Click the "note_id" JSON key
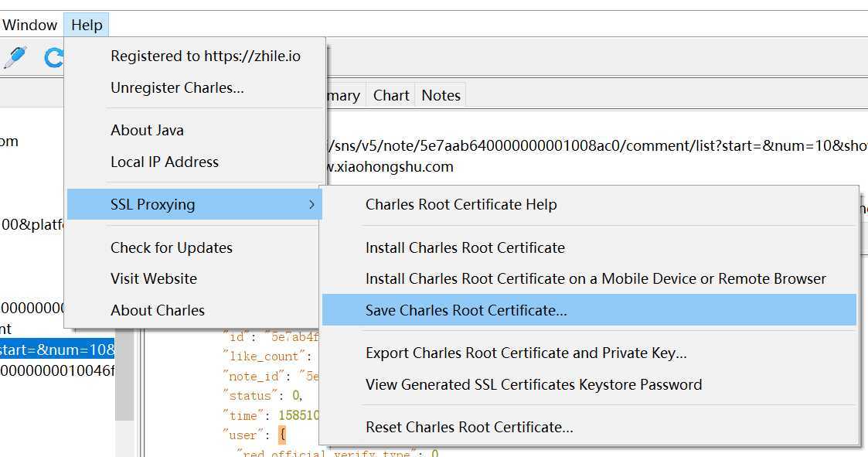The height and width of the screenshot is (457, 868). 254,376
